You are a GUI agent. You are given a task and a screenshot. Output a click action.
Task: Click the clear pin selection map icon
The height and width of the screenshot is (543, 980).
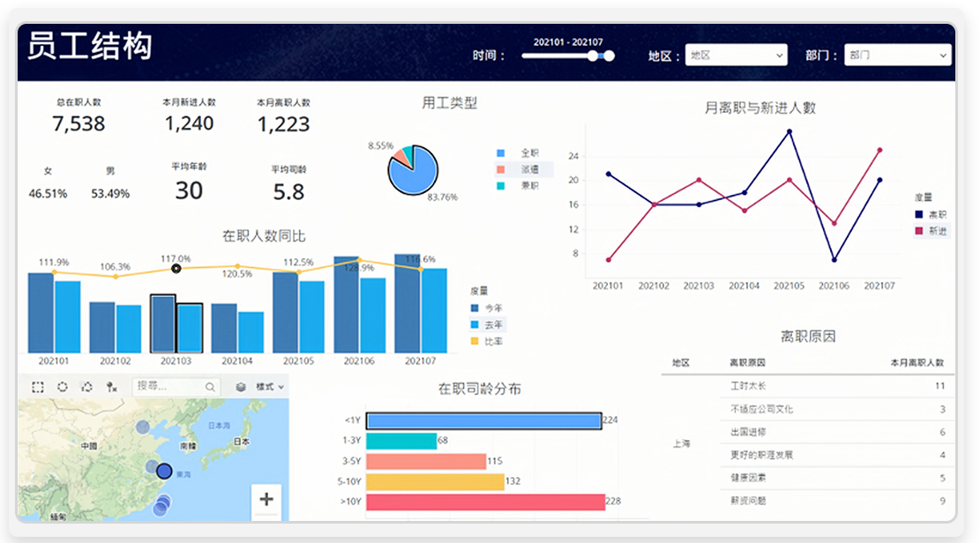click(x=111, y=387)
